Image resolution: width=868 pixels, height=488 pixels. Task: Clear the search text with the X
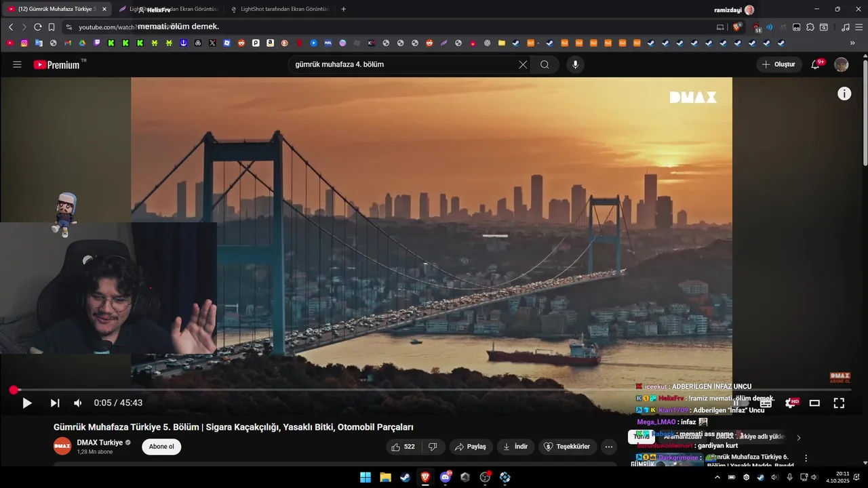(523, 64)
